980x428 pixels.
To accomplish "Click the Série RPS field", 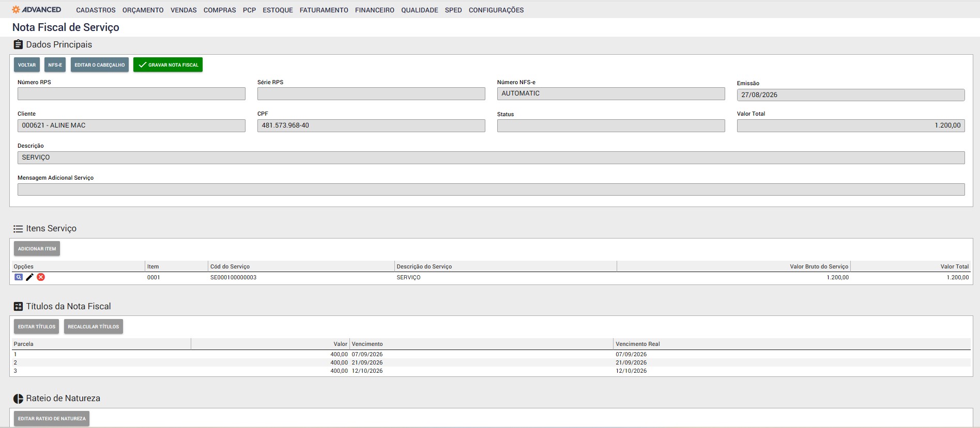I will pyautogui.click(x=371, y=93).
